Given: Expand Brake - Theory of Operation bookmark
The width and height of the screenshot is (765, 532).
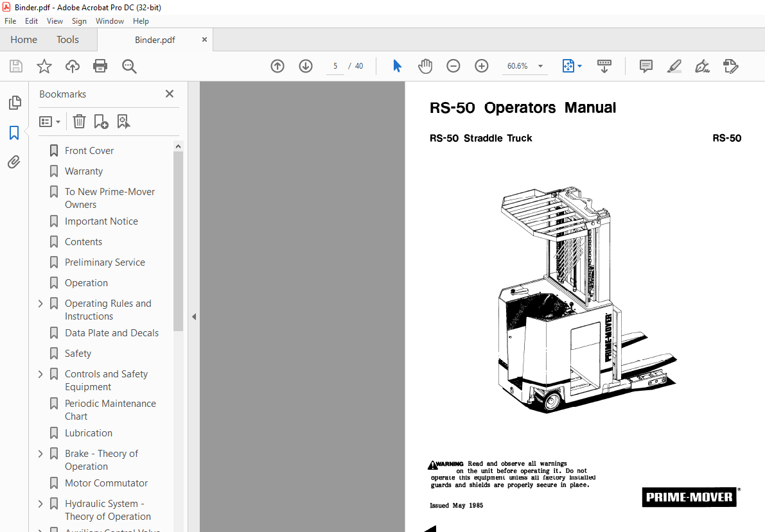Looking at the screenshot, I should (x=40, y=454).
